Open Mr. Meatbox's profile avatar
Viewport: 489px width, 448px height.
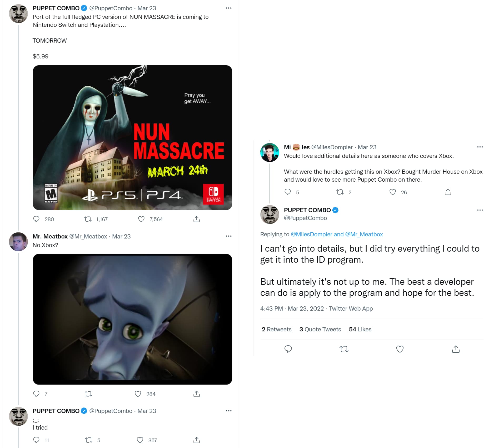pos(18,242)
